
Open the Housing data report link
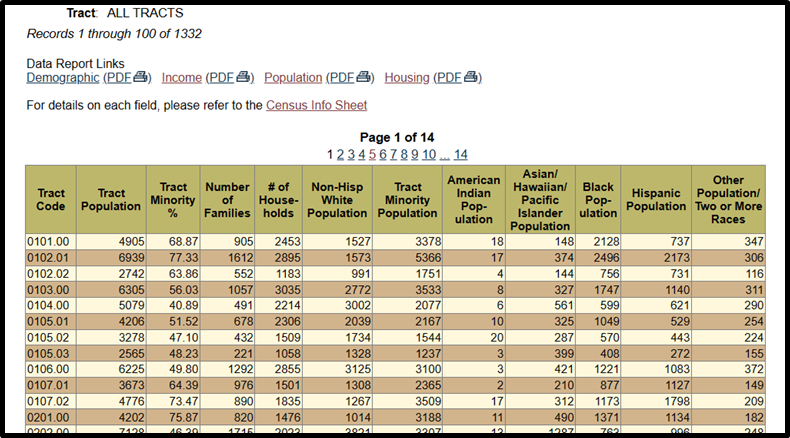407,78
